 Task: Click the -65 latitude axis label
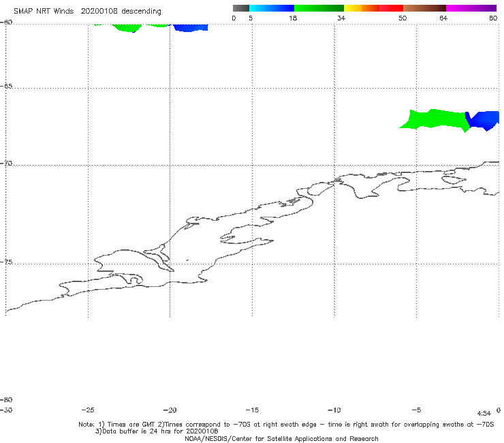[x=6, y=87]
